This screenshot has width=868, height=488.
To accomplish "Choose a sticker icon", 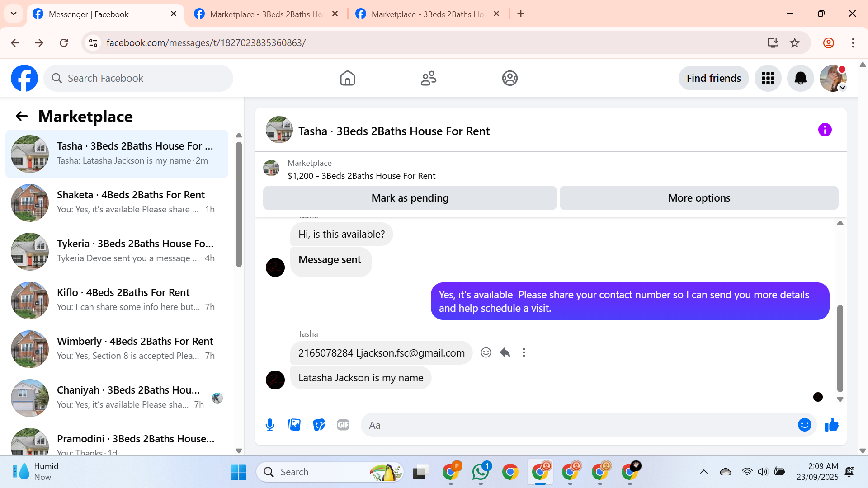I will click(319, 425).
